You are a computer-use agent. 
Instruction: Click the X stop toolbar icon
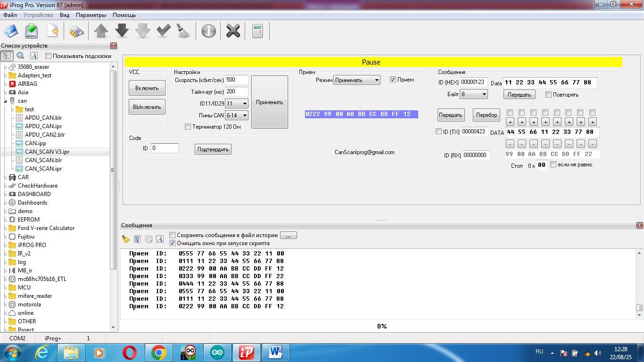tap(233, 31)
